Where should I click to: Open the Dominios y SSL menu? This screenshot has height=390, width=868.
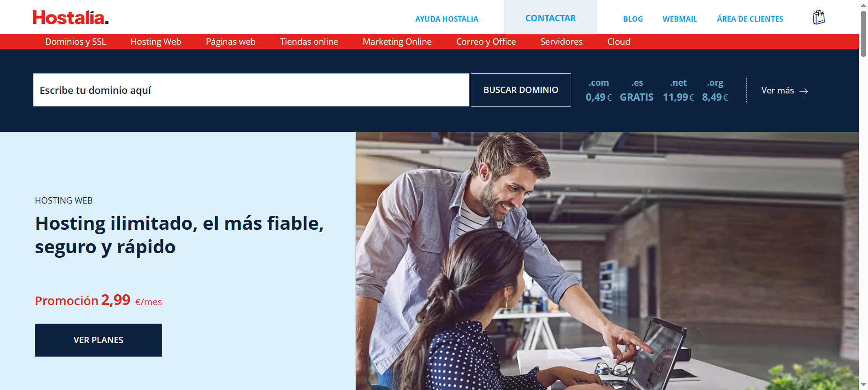[x=75, y=42]
